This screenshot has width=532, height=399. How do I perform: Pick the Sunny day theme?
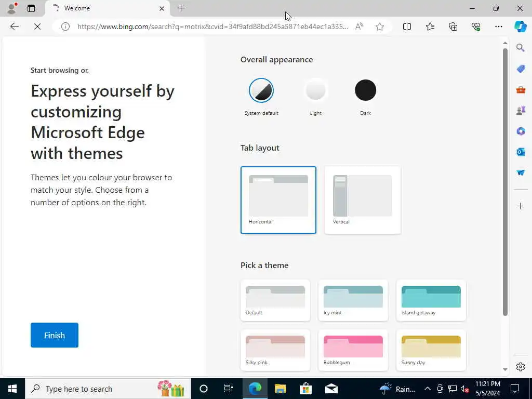(x=431, y=350)
